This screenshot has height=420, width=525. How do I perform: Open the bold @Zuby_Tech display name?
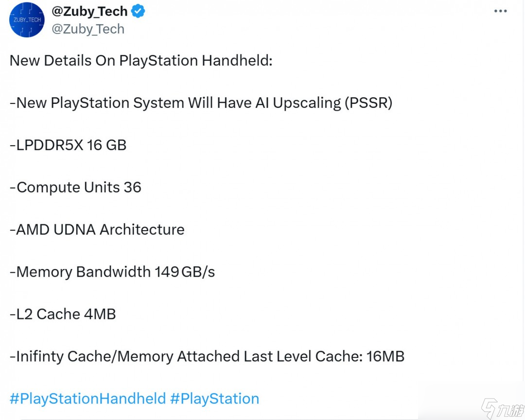89,12
